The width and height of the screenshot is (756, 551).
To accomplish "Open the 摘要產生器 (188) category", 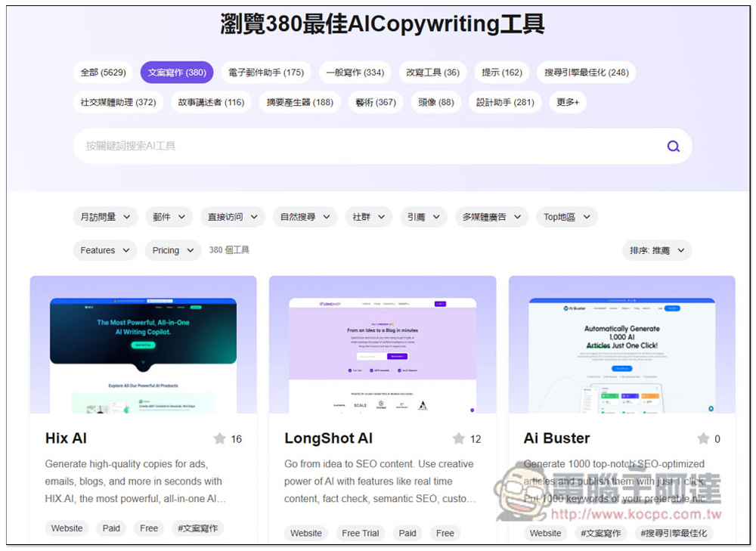I will 300,102.
